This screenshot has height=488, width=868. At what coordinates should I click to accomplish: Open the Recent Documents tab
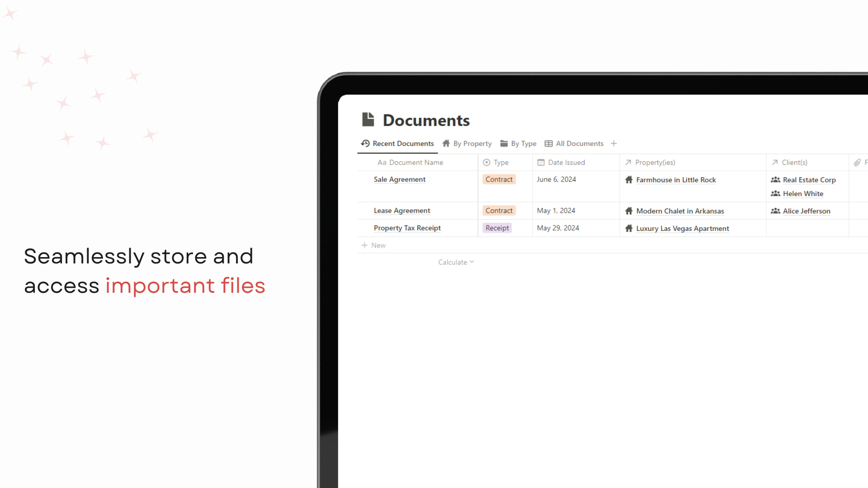[x=397, y=143]
